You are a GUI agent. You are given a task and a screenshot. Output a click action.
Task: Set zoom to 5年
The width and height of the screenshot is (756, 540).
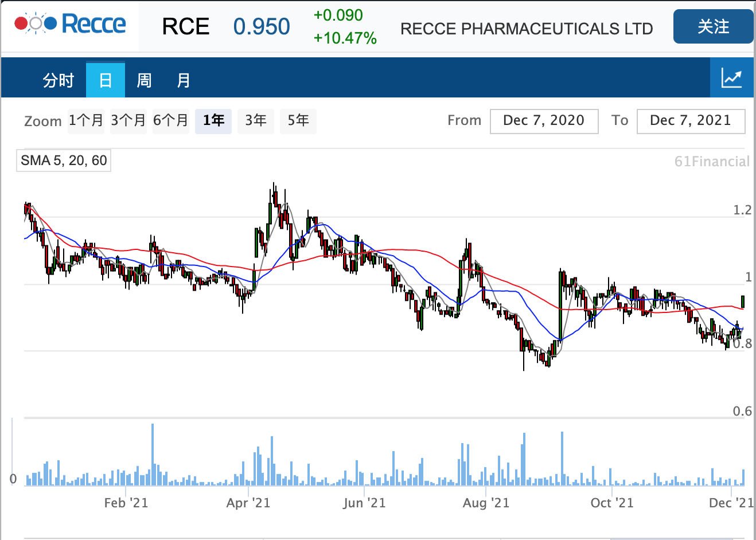[298, 120]
